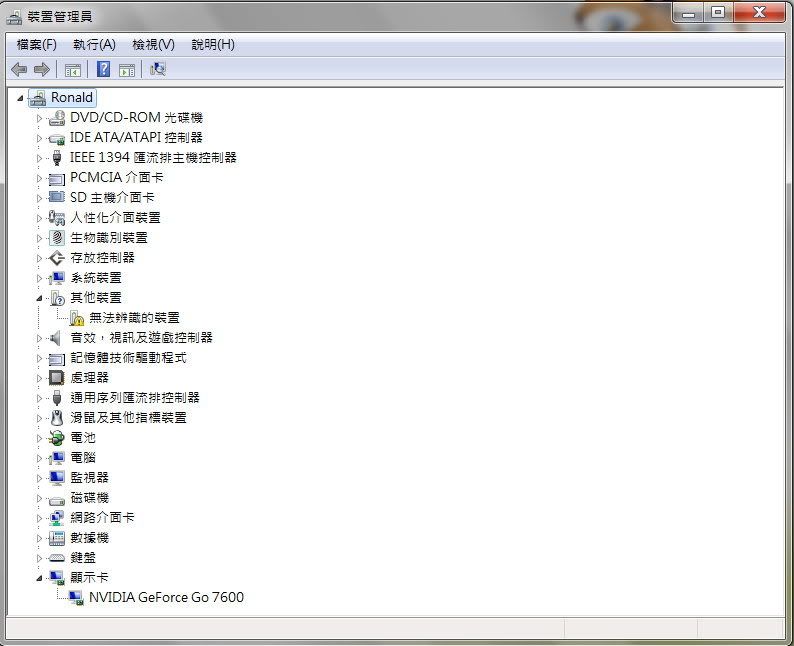Expand the 鍵盤 node
This screenshot has width=794, height=646.
39,558
